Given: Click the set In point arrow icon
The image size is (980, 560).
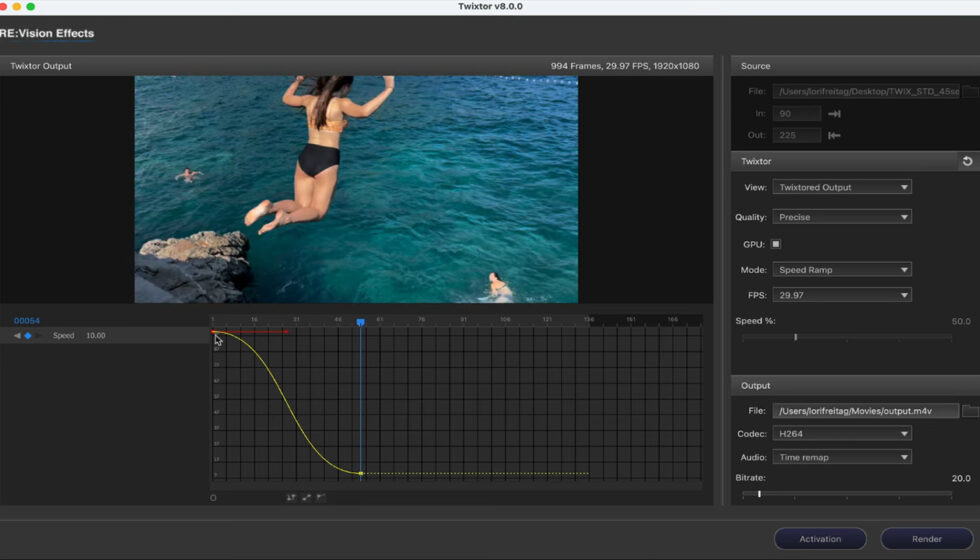Looking at the screenshot, I should (x=834, y=114).
